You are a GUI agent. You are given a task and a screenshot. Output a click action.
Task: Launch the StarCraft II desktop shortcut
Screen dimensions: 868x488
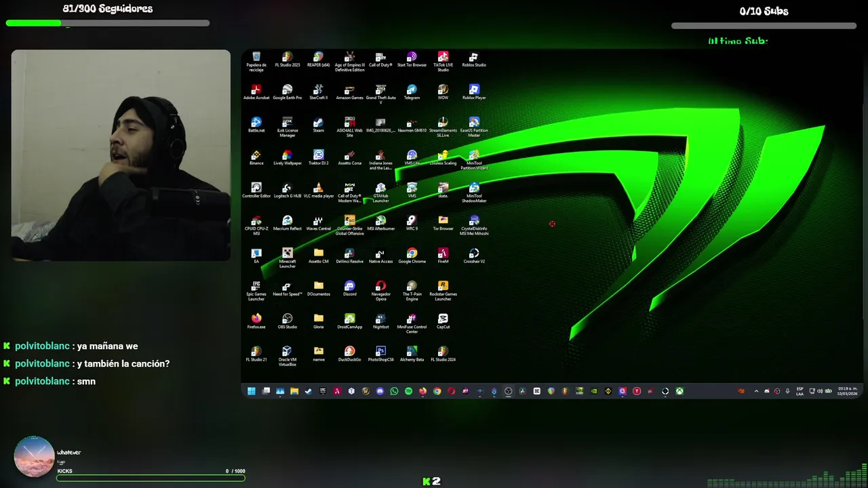click(x=319, y=92)
